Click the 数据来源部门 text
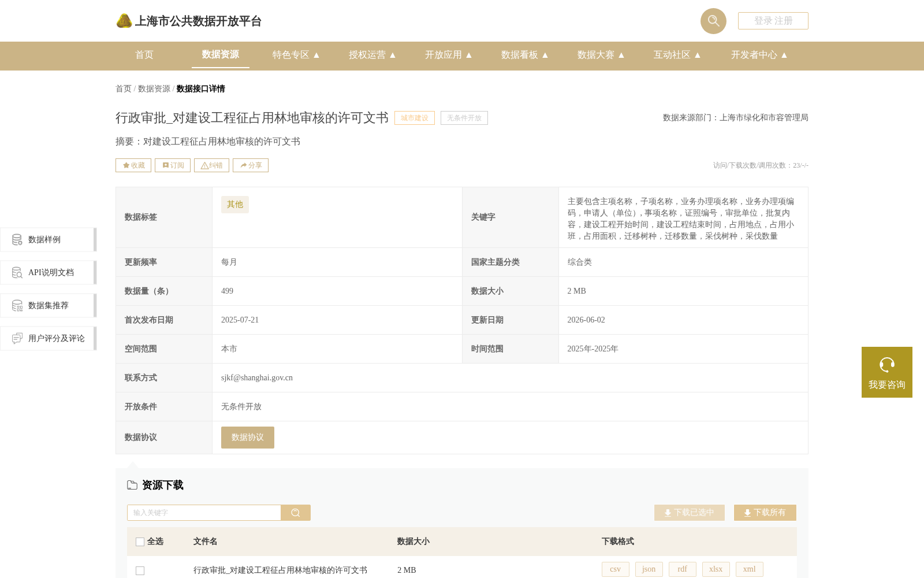 tap(736, 118)
